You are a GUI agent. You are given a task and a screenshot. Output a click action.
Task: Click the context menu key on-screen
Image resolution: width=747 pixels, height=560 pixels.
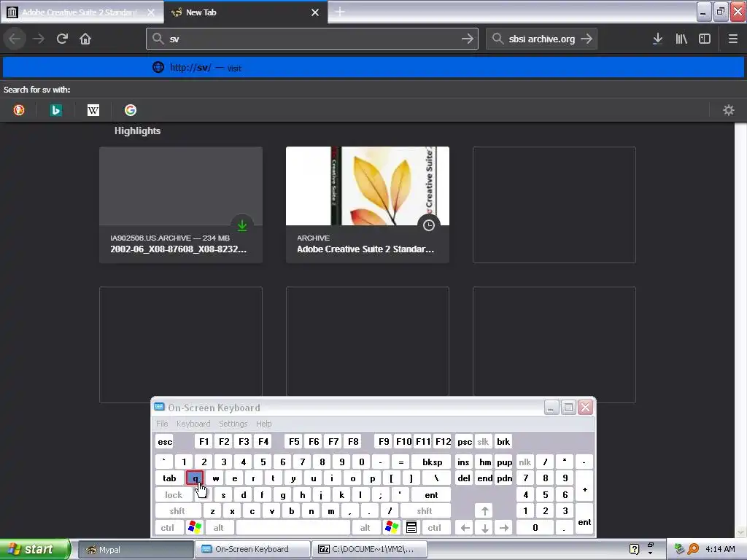tap(411, 528)
